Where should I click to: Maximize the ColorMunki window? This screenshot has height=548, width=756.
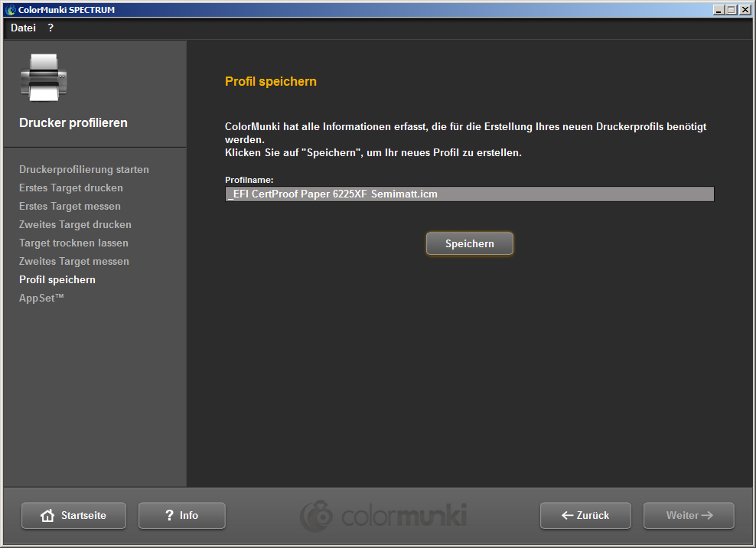(x=732, y=10)
